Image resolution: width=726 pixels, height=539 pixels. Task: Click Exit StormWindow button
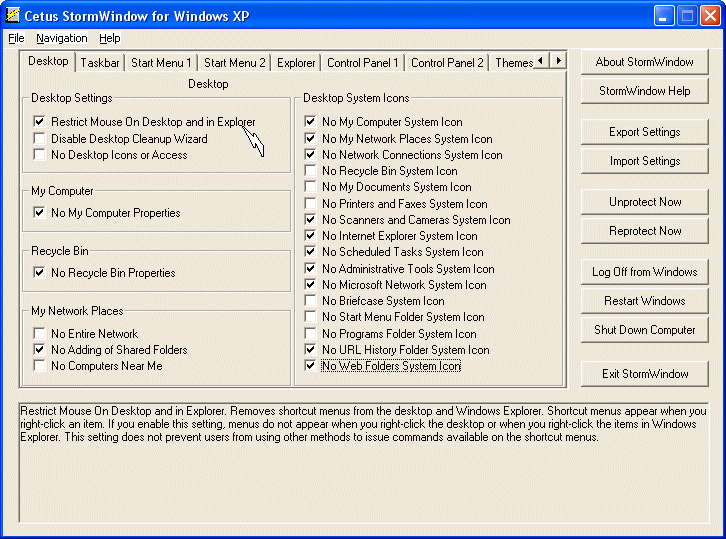click(645, 374)
